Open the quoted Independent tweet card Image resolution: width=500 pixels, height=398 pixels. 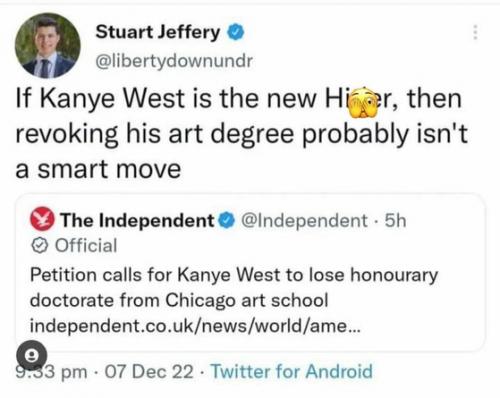[x=250, y=272]
